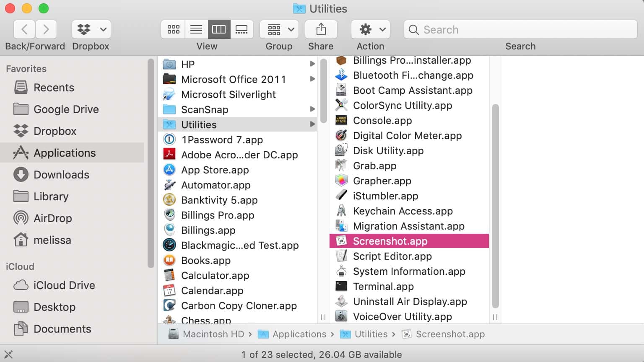Click Applications in the path bar

point(299,334)
